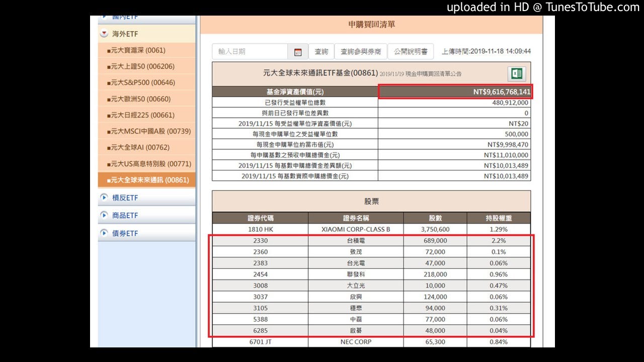
Task: Click the 2330 security code cell
Action: coord(260,241)
